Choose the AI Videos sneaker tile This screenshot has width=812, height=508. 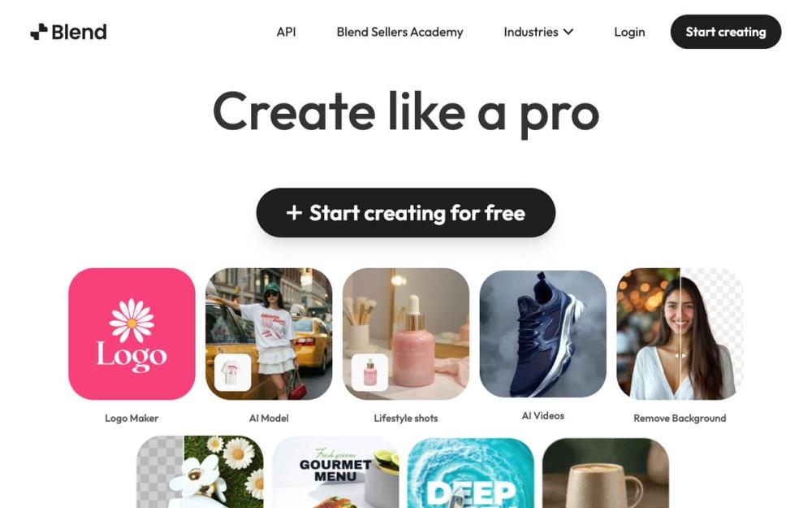tap(542, 334)
